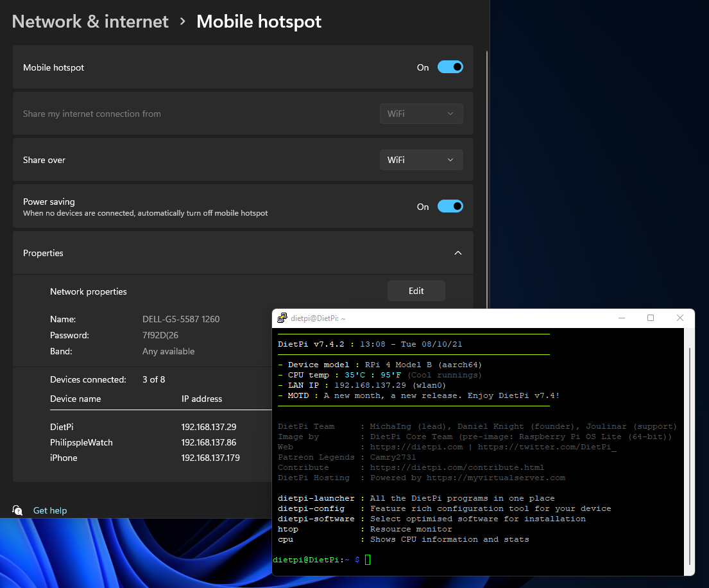The image size is (709, 588).
Task: Click the iPhone IP address 192.168.137.179
Action: click(x=210, y=458)
